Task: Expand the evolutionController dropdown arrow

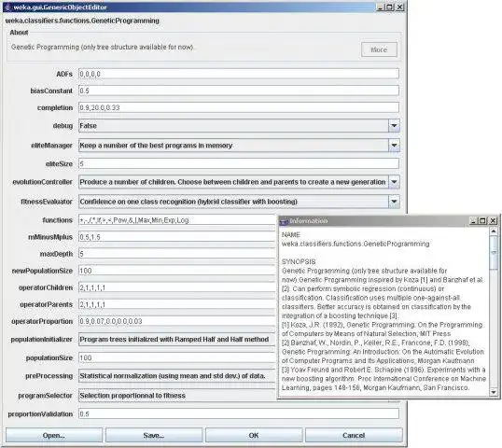Action: 394,182
